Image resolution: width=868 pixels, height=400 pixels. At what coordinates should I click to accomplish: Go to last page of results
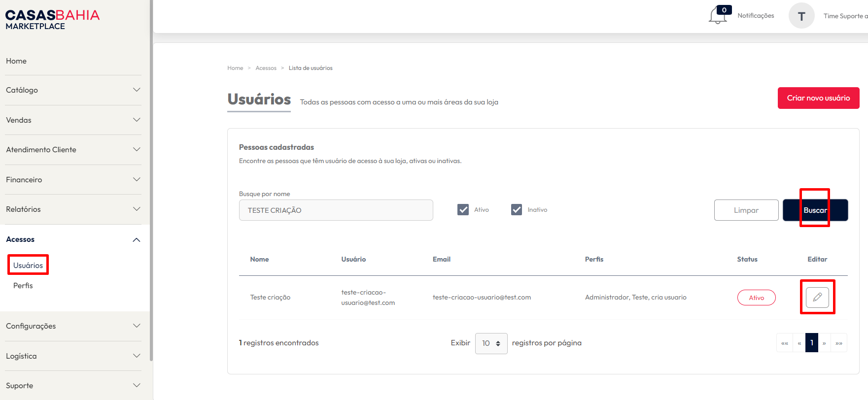pyautogui.click(x=838, y=343)
